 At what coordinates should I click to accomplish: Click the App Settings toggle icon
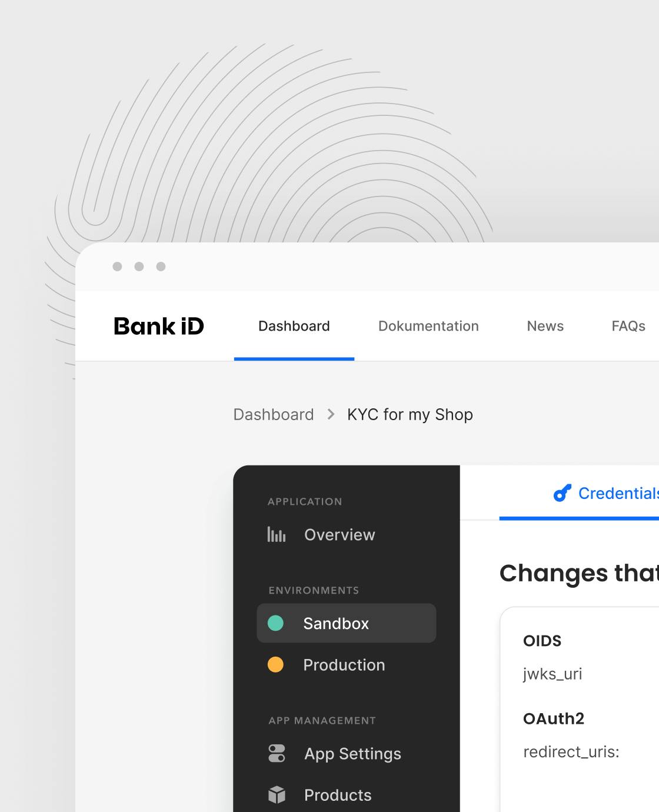pyautogui.click(x=277, y=753)
